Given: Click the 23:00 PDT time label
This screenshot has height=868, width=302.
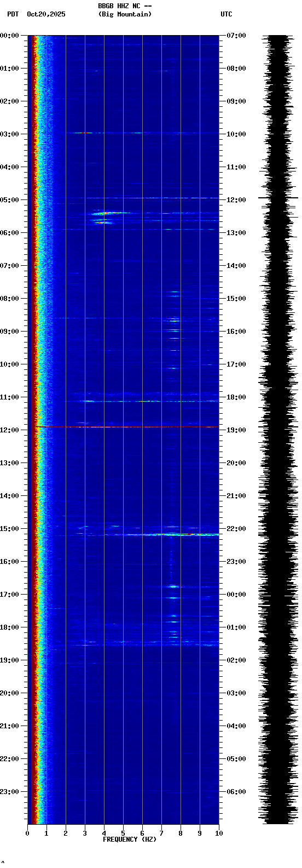Looking at the screenshot, I should click(9, 792).
